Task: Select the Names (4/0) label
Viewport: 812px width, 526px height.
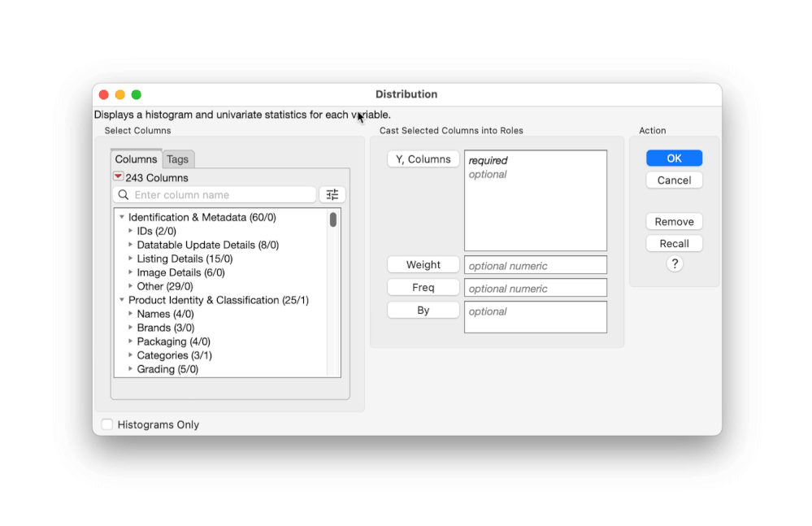Action: pos(165,314)
